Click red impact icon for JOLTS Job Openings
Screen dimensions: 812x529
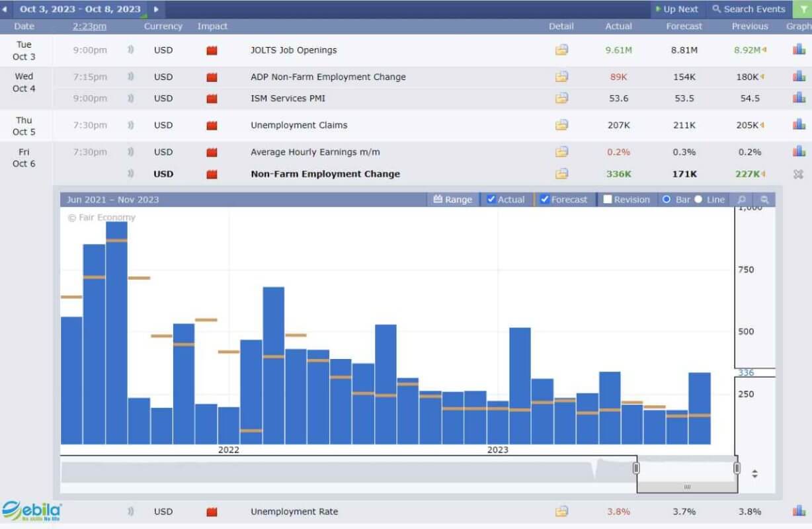tap(212, 50)
